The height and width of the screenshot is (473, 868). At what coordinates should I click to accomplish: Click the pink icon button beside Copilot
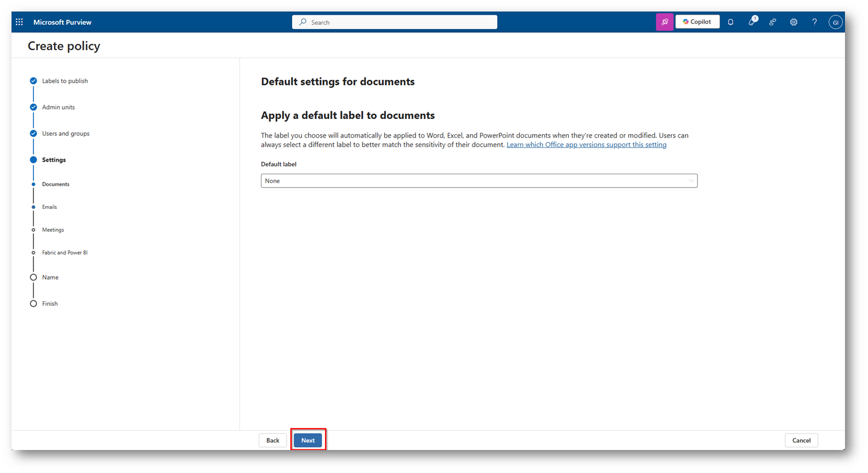point(664,22)
